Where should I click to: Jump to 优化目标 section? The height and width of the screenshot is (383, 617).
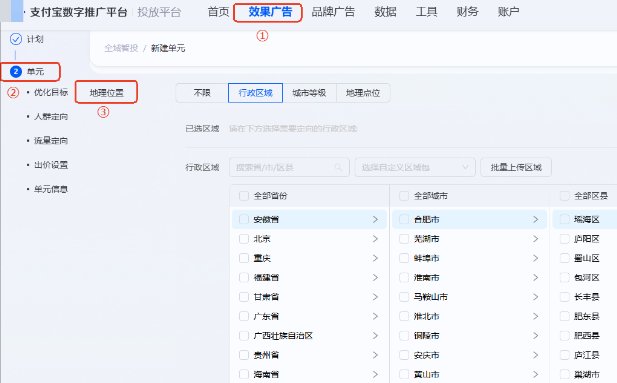click(51, 93)
